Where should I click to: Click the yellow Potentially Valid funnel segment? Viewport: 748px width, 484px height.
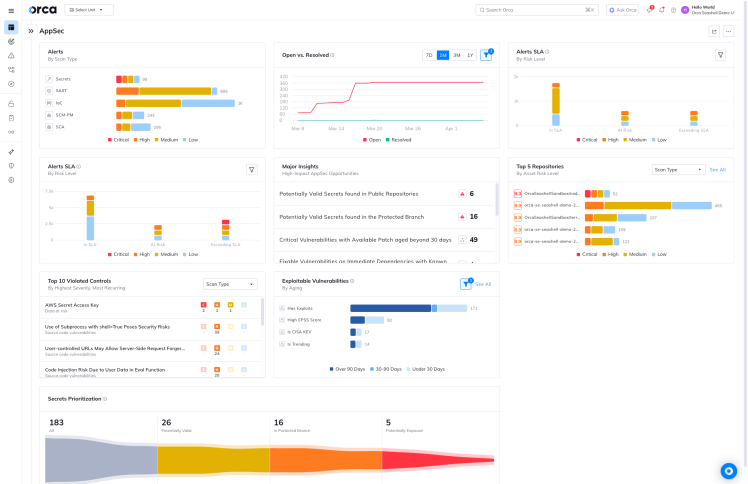[213, 460]
